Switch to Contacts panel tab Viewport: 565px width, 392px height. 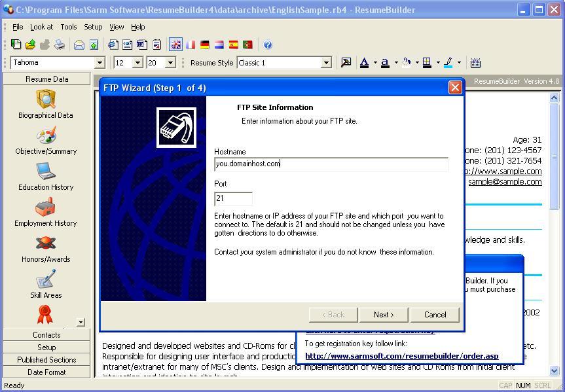(46, 334)
